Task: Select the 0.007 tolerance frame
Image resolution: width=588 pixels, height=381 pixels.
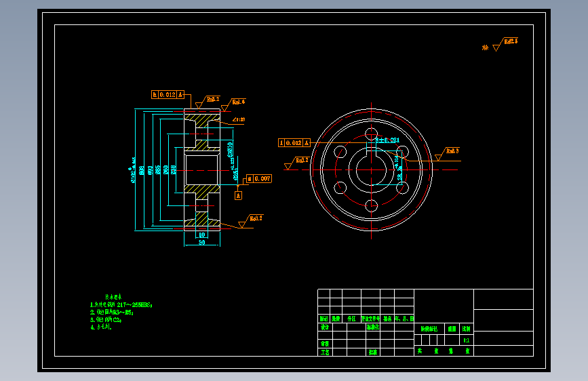Action: pyautogui.click(x=259, y=179)
